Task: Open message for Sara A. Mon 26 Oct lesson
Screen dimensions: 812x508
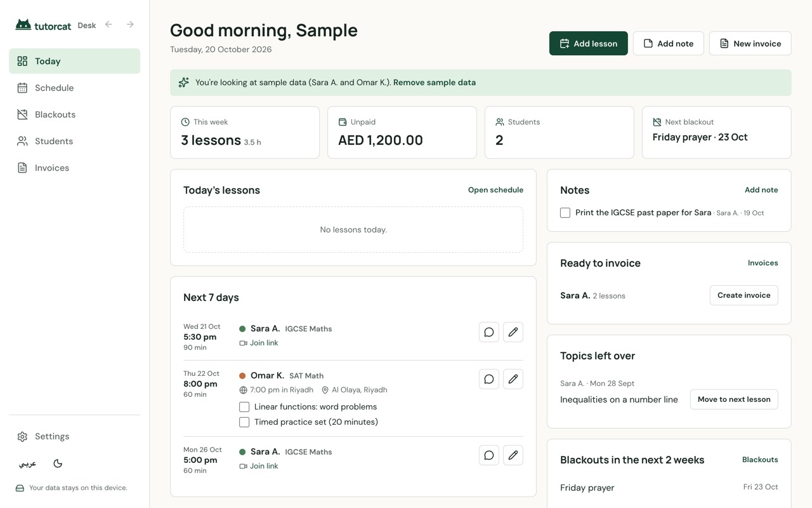Action: tap(489, 455)
